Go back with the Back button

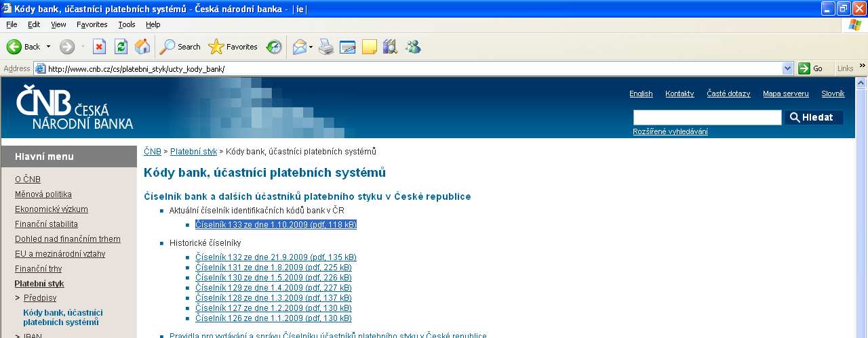click(24, 47)
